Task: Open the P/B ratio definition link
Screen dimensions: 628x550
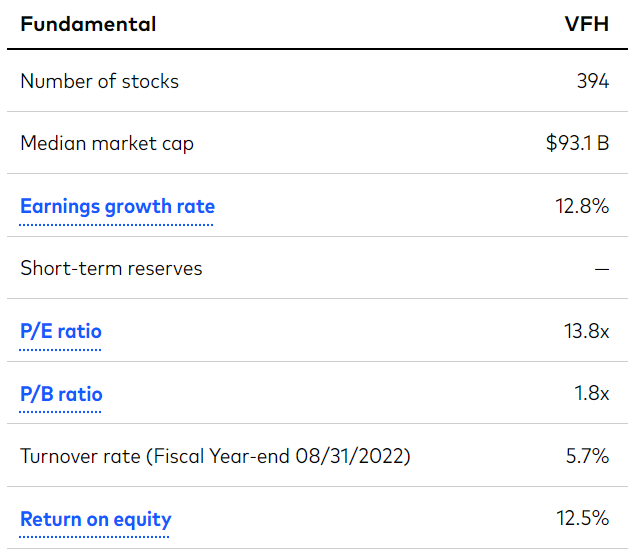Action: (x=61, y=394)
